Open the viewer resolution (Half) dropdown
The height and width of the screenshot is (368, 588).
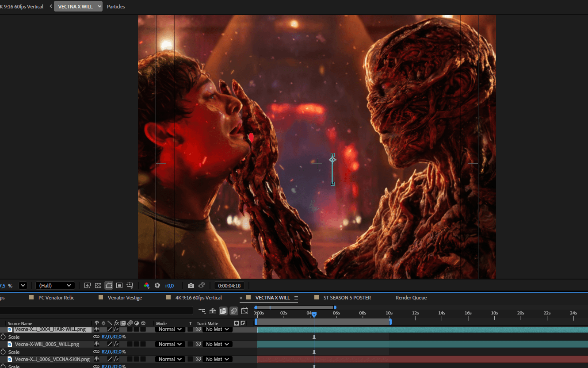coord(55,286)
